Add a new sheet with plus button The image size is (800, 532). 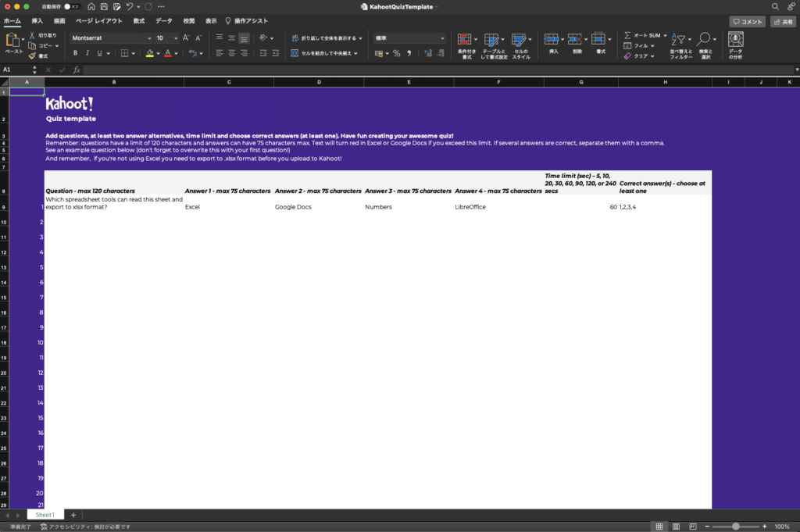click(73, 515)
